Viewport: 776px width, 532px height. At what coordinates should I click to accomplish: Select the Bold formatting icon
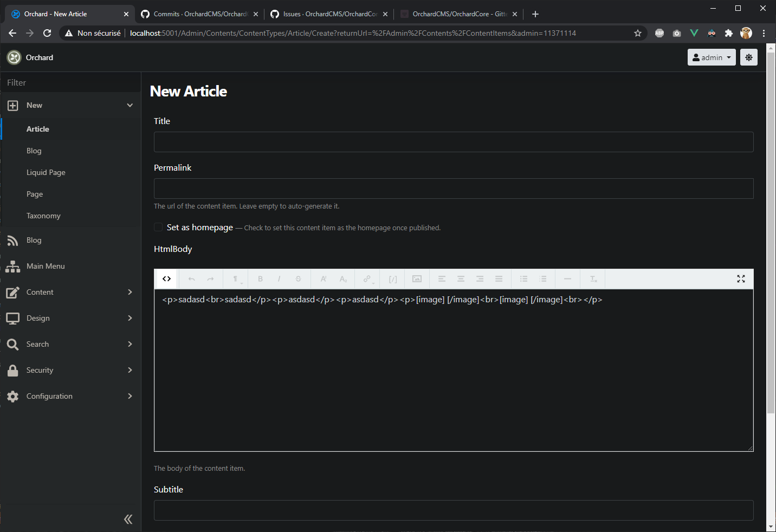pyautogui.click(x=260, y=278)
